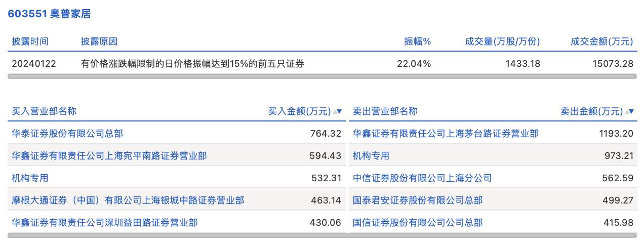
Task: Open the 603551 奥普家居 stock title link
Action: (49, 14)
